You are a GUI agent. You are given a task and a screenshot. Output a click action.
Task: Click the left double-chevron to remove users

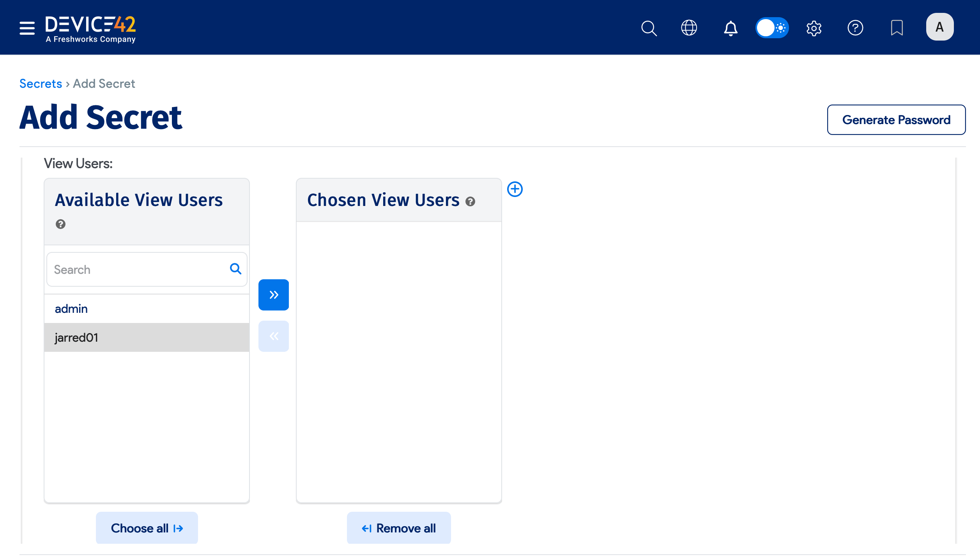[x=273, y=336]
